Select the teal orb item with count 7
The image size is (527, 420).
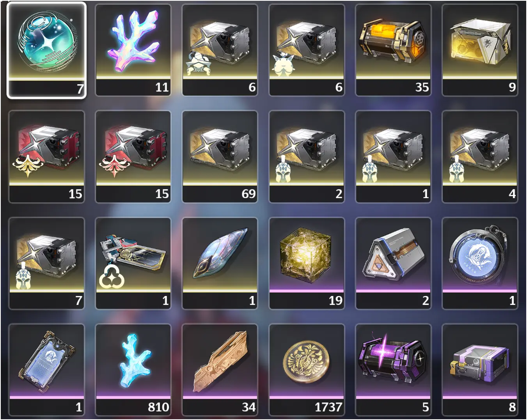tap(47, 50)
